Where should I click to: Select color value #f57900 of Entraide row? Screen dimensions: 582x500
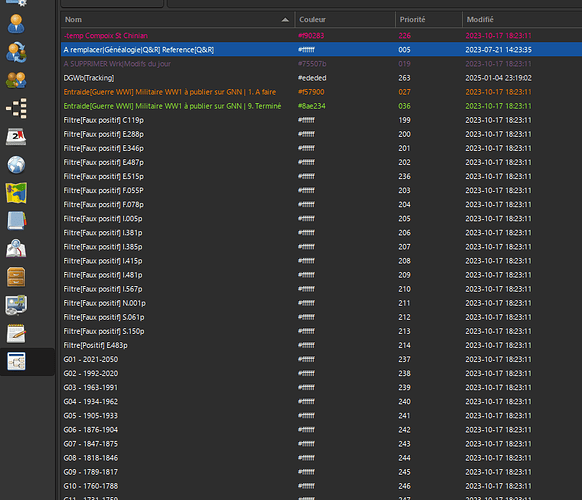pos(311,92)
